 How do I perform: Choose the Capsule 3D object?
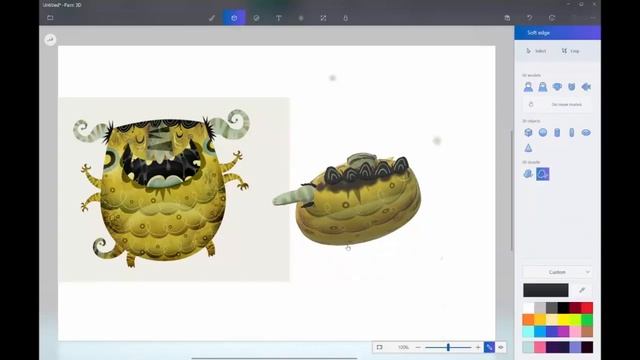click(x=572, y=133)
